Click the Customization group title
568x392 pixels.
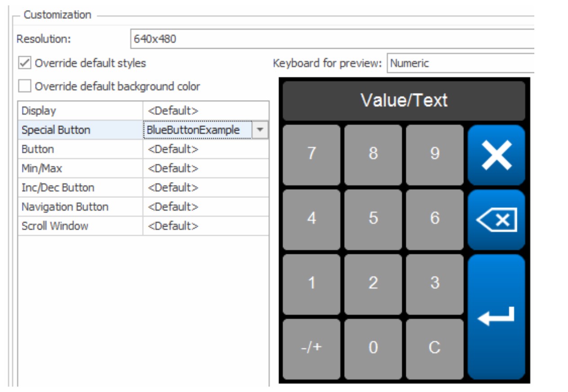click(x=58, y=15)
